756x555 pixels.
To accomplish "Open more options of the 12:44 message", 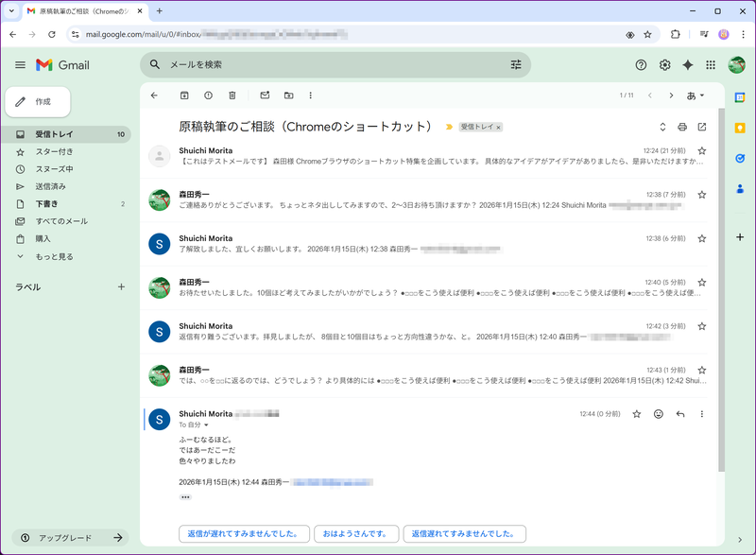I will pyautogui.click(x=702, y=414).
